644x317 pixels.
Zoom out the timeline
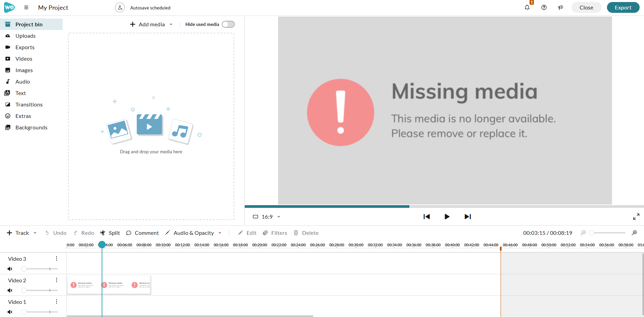click(583, 233)
